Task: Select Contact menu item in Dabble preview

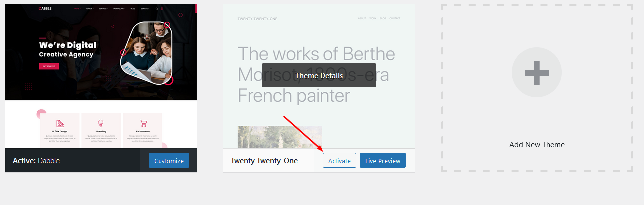Action: (x=145, y=9)
